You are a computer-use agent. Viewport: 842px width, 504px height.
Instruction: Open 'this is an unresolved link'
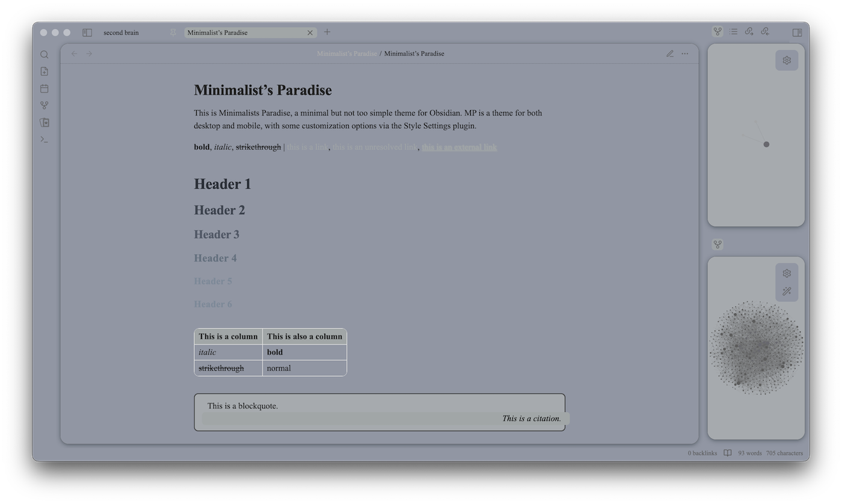(x=375, y=147)
